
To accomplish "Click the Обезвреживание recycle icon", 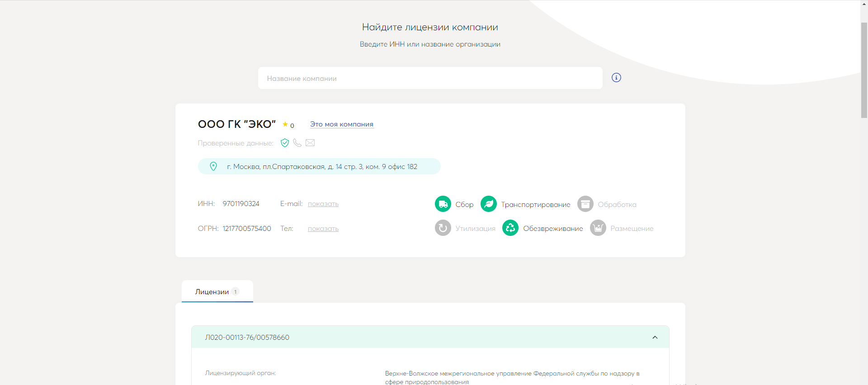I will 510,228.
